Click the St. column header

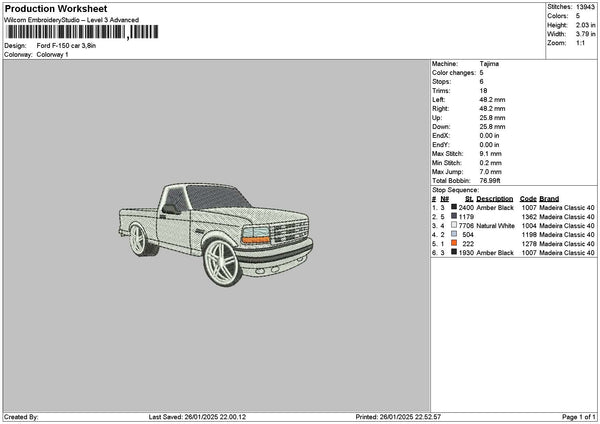(x=469, y=199)
